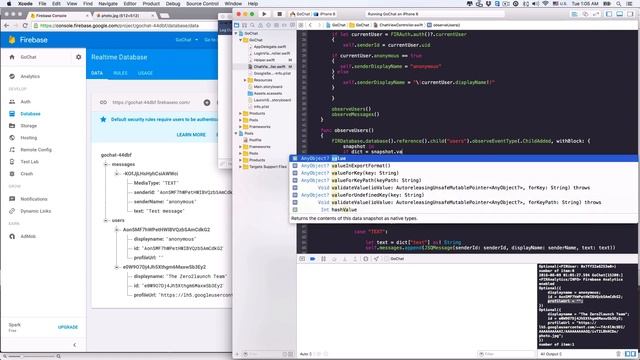Viewport: 640px width, 360px height.
Task: Select the project navigator folder icon
Action: coord(237,25)
